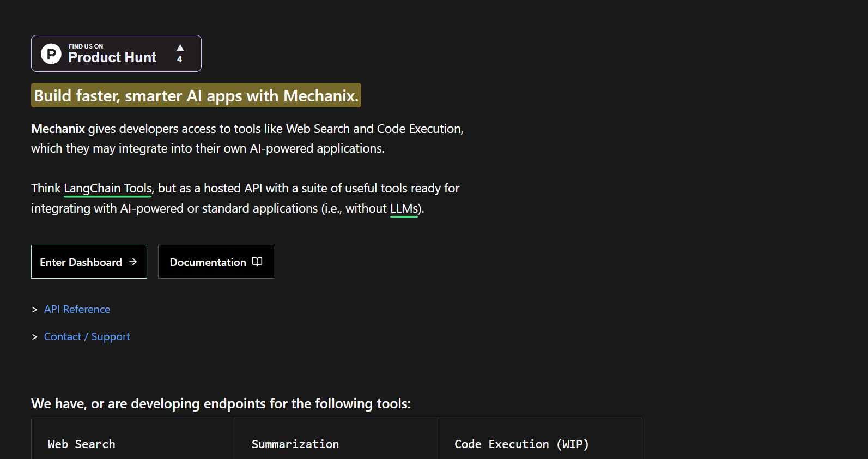Click the Product Hunt circular P logo
868x459 pixels.
pyautogui.click(x=51, y=53)
